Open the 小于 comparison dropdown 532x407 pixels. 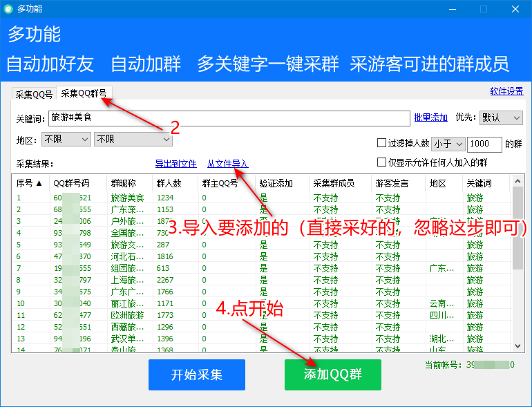click(x=446, y=144)
